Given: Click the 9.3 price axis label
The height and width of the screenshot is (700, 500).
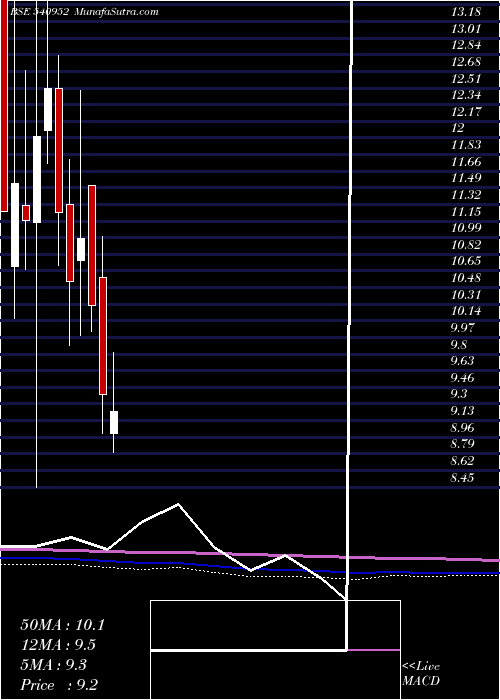Looking at the screenshot, I should pyautogui.click(x=459, y=394).
